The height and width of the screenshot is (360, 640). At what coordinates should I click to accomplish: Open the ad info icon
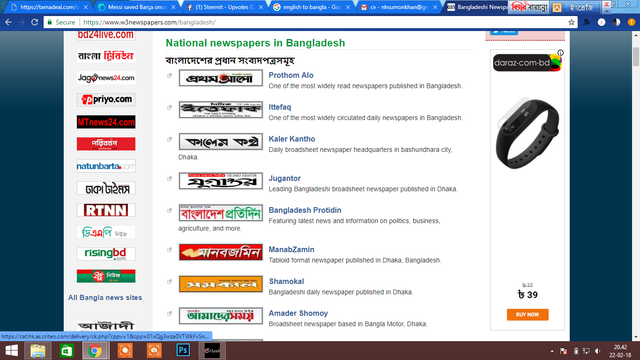point(560,53)
